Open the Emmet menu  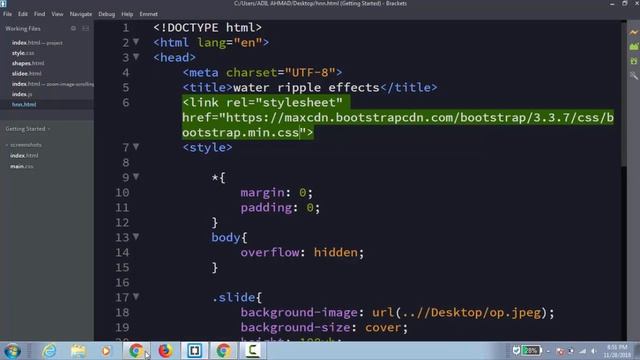[x=149, y=14]
